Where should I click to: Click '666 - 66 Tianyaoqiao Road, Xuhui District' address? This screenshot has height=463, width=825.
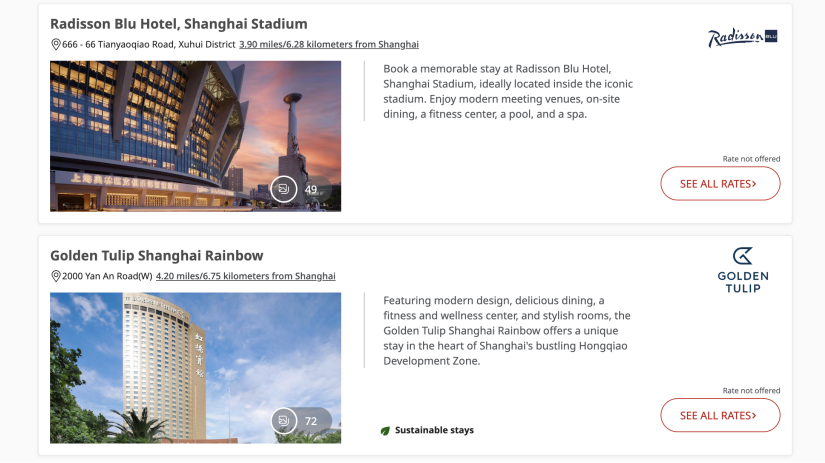(148, 44)
